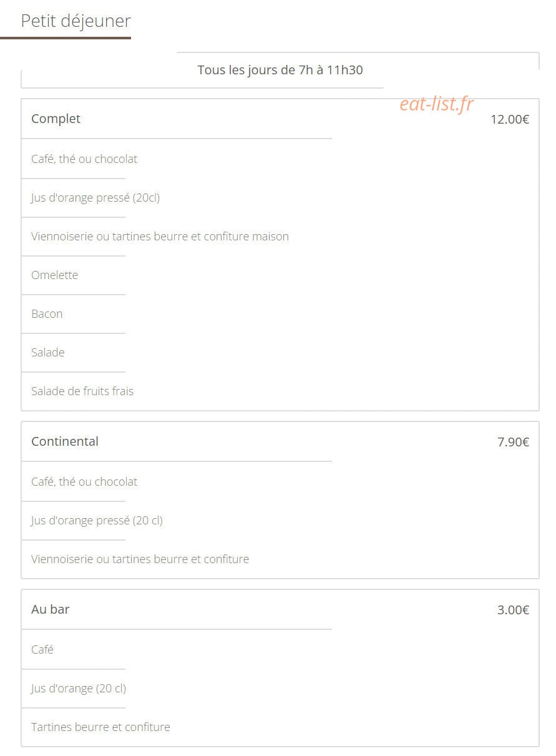The height and width of the screenshot is (756, 556).
Task: Click the 7.90€ price
Action: pyautogui.click(x=513, y=442)
